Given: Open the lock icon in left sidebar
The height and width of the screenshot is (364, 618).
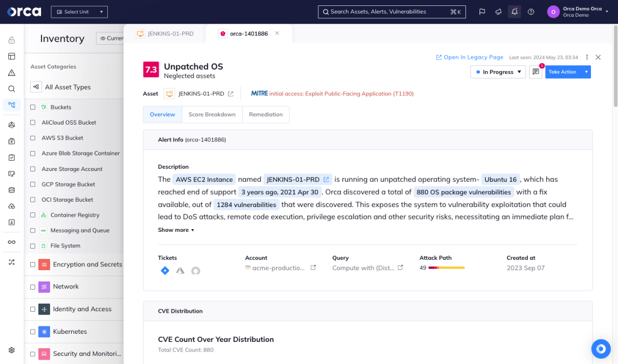Looking at the screenshot, I should [x=12, y=40].
